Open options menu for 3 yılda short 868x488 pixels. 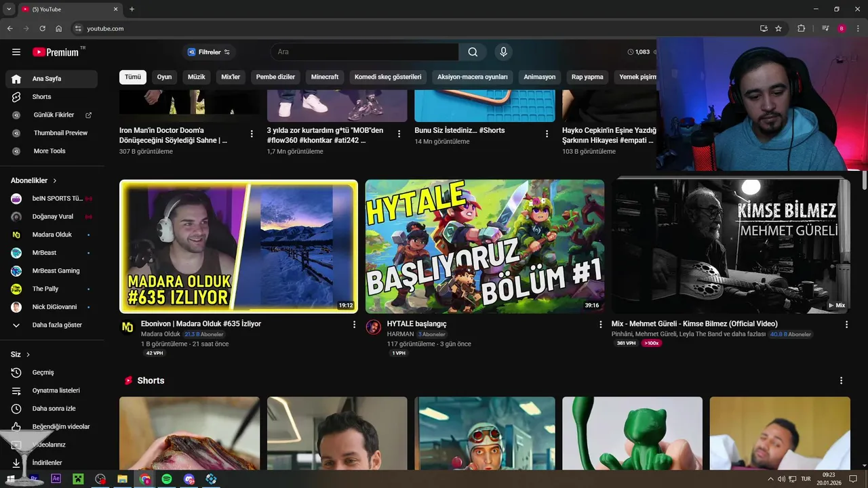click(x=399, y=134)
